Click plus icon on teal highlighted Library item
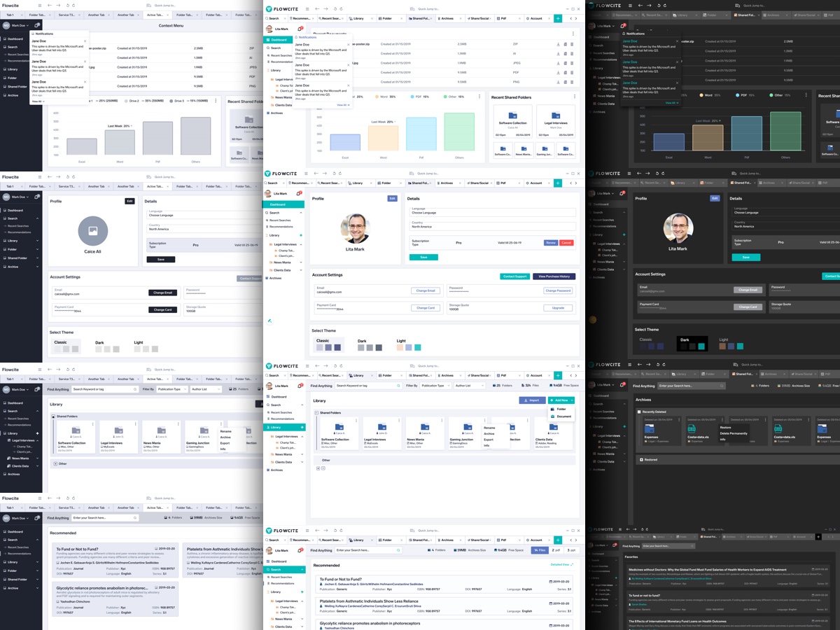 (302, 427)
